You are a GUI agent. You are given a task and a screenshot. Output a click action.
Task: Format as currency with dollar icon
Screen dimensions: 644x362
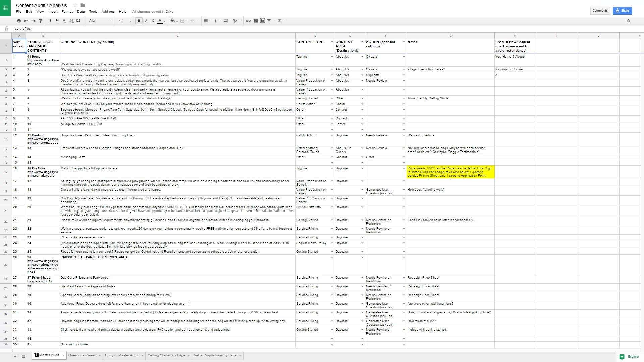pyautogui.click(x=50, y=21)
